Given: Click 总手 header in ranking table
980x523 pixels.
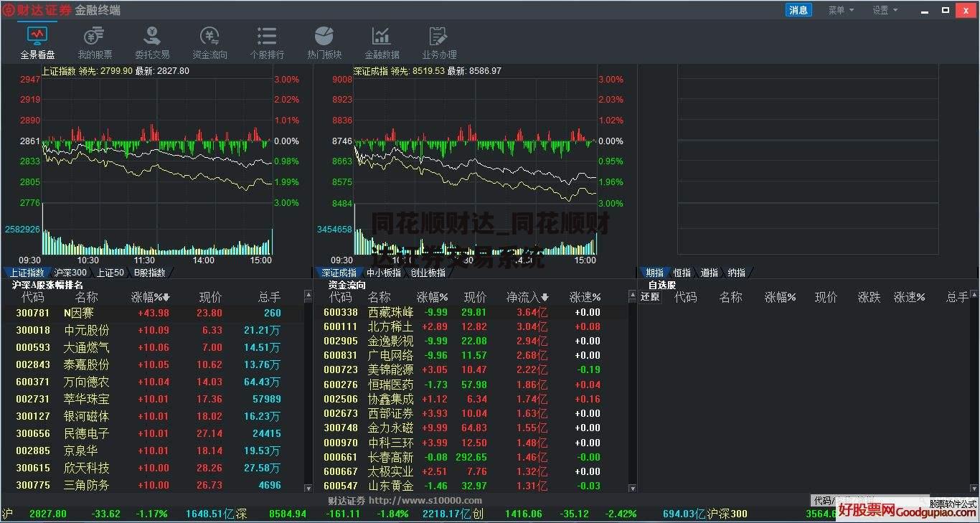Looking at the screenshot, I should [x=269, y=297].
